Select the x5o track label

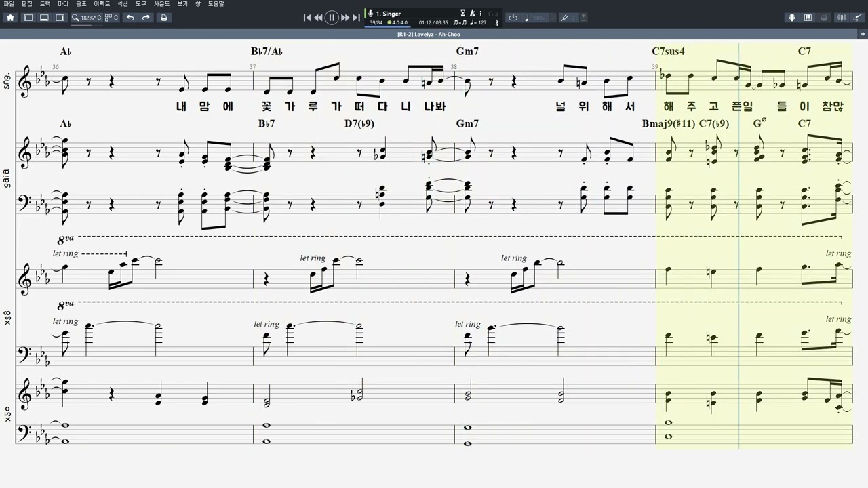7,413
